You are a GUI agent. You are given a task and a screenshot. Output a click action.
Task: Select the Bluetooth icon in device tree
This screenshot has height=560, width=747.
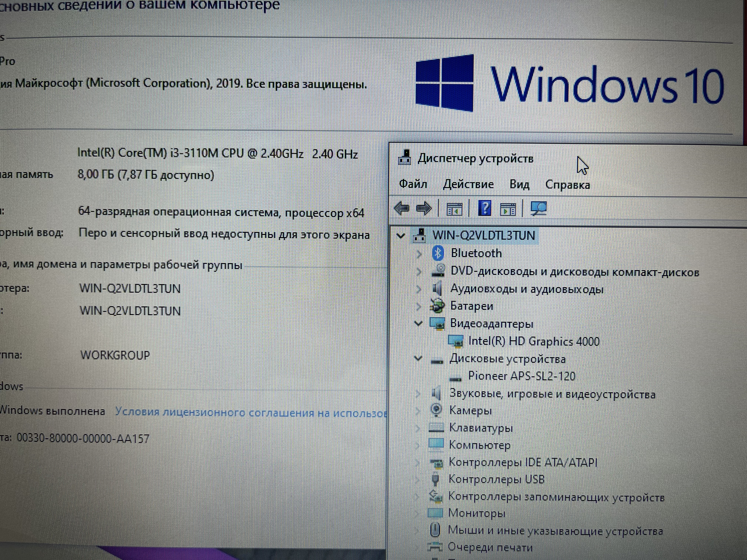point(438,253)
